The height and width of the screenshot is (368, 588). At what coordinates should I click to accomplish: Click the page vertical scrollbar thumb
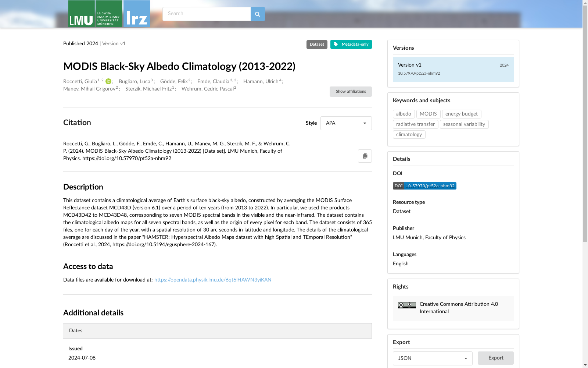(x=585, y=124)
